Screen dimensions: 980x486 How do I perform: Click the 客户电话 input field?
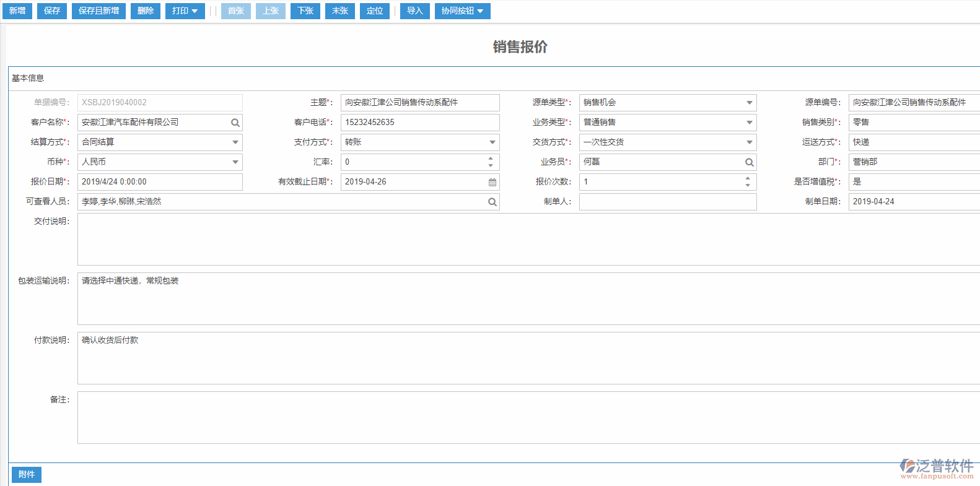point(419,123)
